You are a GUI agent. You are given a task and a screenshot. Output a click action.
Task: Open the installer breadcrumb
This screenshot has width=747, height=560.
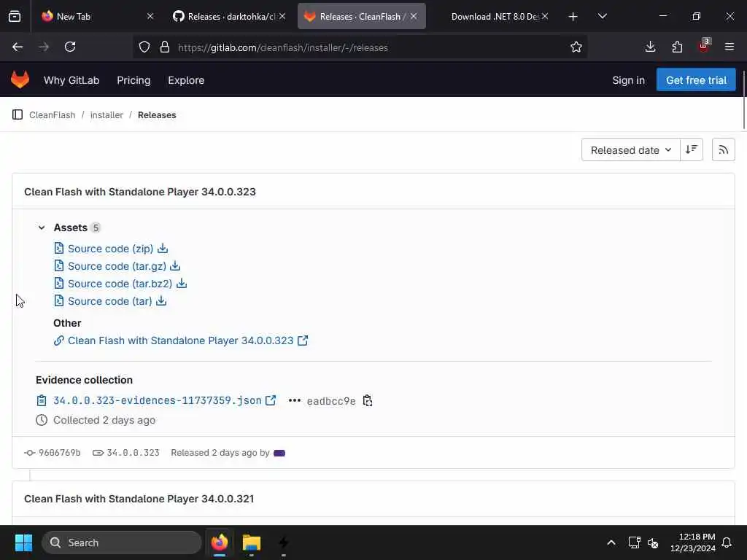(x=107, y=114)
